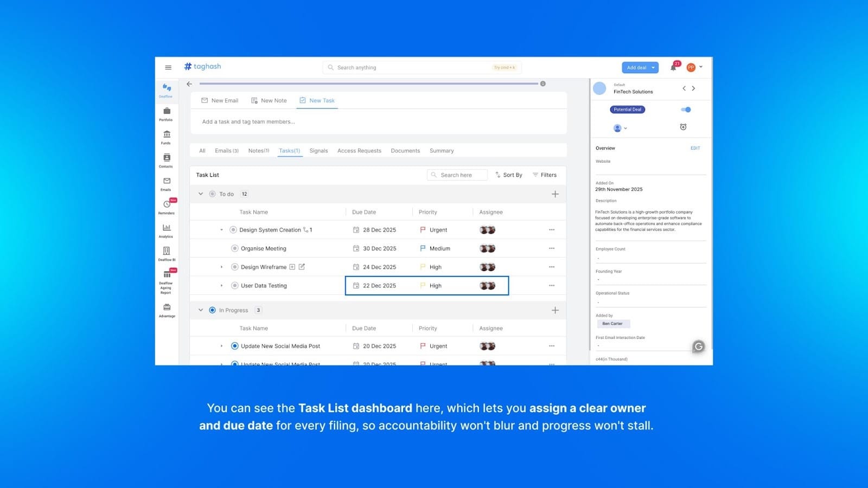Open Reminders in the sidebar
The height and width of the screenshot is (488, 868).
tap(167, 206)
